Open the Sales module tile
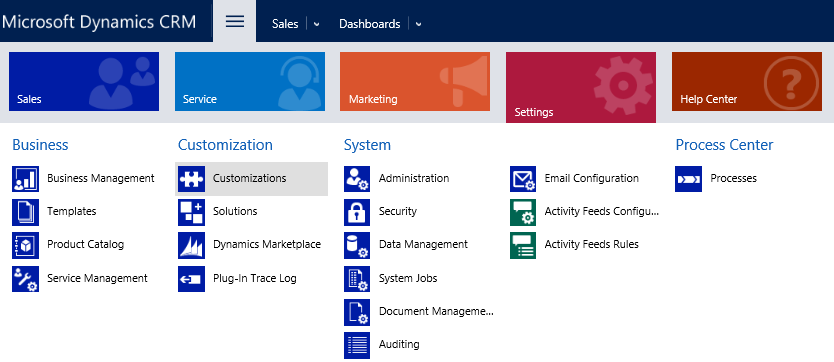Viewport: 834px width, 362px height. (x=84, y=81)
